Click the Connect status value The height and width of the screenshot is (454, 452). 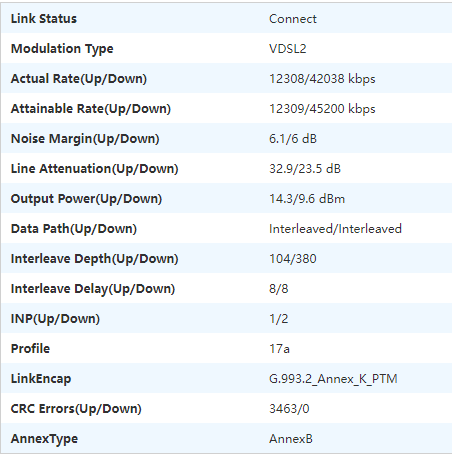tap(293, 19)
